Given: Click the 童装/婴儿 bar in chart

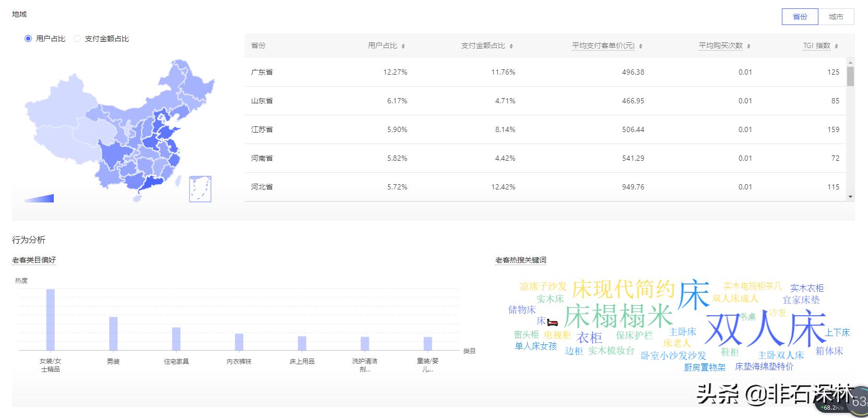Looking at the screenshot, I should tap(428, 343).
